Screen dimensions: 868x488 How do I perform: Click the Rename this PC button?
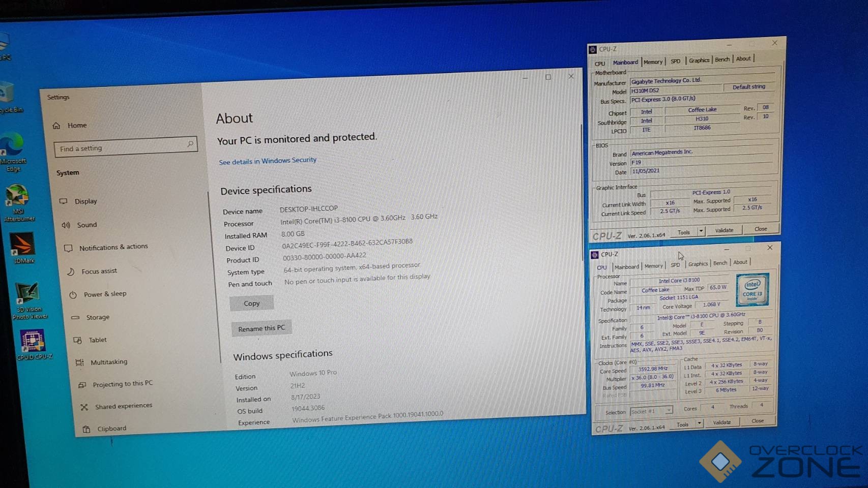(x=262, y=328)
